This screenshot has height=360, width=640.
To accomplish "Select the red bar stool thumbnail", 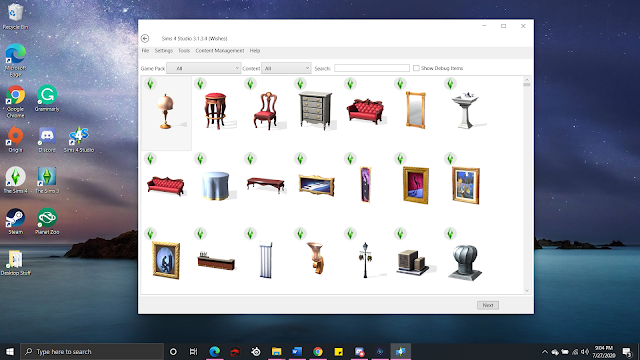I will click(x=216, y=111).
